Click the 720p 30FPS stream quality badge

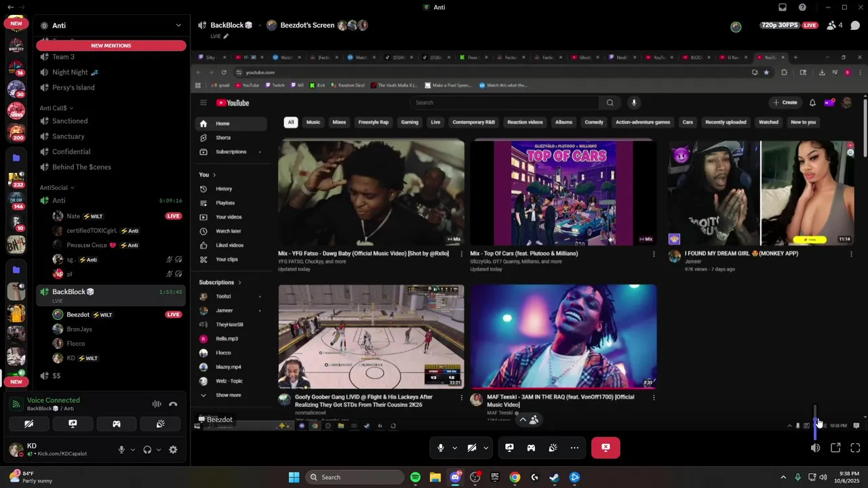[x=781, y=25]
